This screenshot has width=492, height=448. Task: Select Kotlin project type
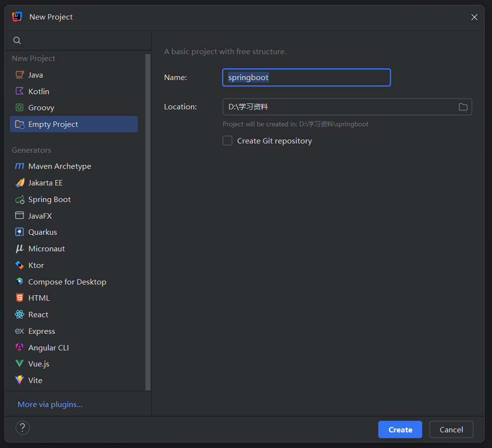click(x=74, y=91)
